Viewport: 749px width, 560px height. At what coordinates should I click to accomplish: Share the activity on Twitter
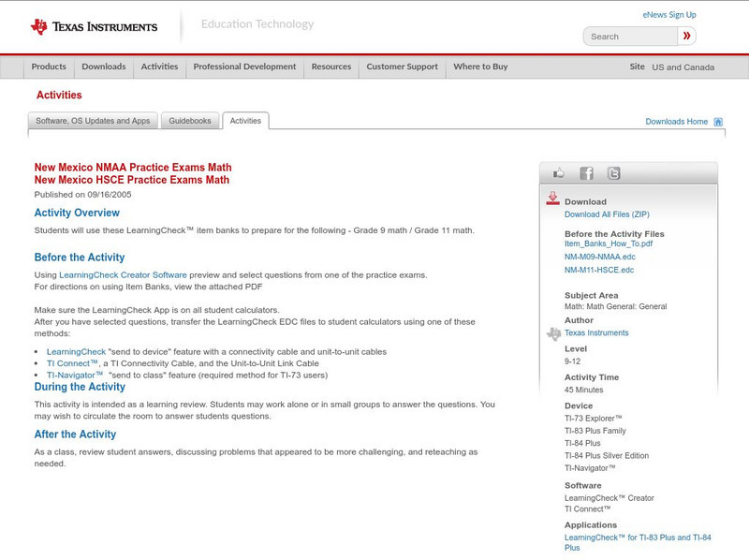(x=614, y=172)
